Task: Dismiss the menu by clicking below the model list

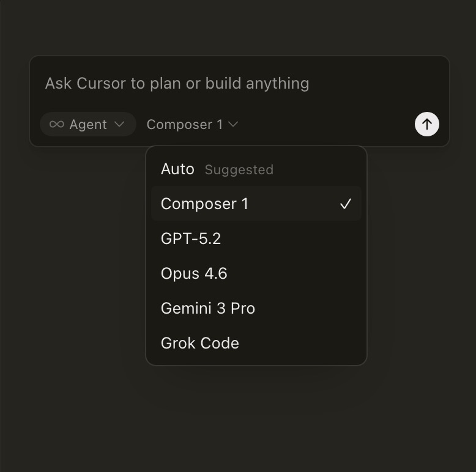Action: click(x=256, y=416)
